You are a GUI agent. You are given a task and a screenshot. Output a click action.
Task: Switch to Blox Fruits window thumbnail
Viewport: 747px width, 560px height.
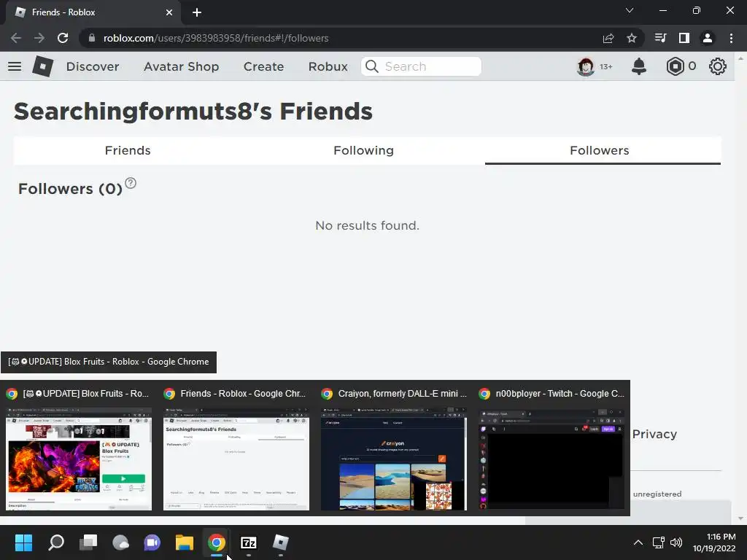[79, 459]
